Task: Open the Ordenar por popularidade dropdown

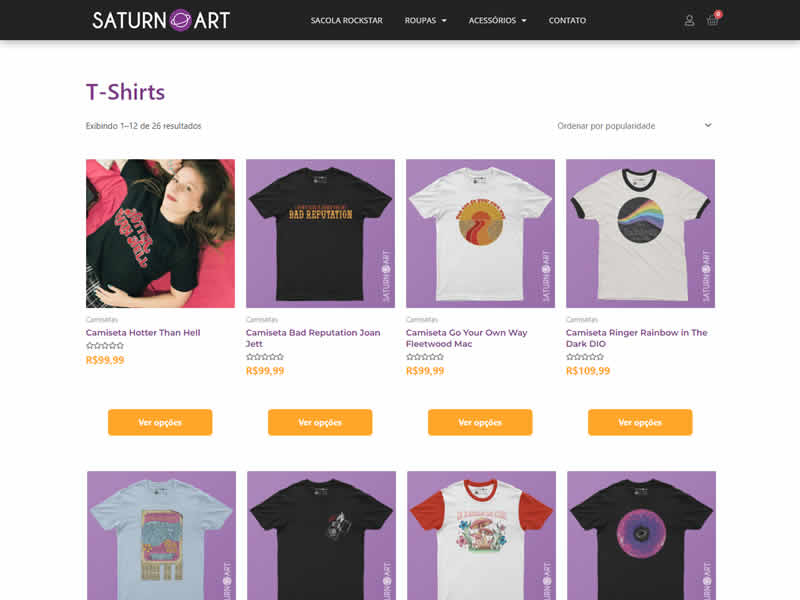Action: click(x=634, y=126)
